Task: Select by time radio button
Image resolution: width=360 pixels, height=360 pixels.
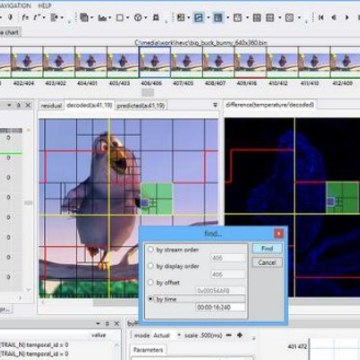Action: tap(151, 299)
